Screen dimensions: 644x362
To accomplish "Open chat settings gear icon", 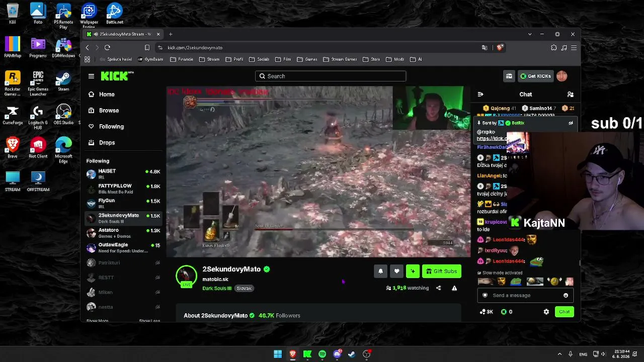I will click(546, 312).
